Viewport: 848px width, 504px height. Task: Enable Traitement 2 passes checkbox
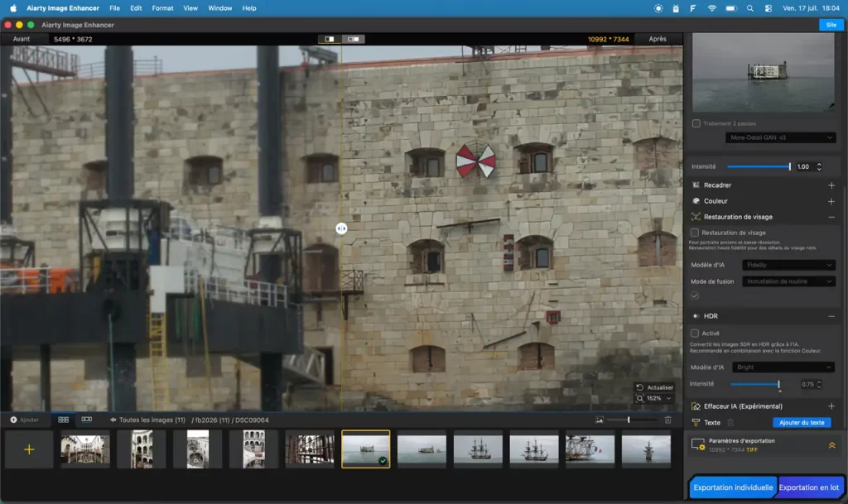(696, 123)
